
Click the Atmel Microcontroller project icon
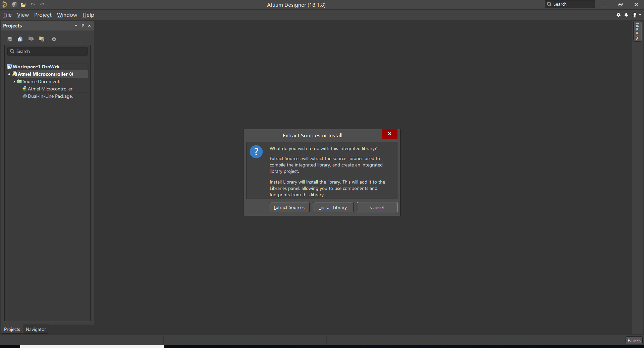[x=15, y=74]
